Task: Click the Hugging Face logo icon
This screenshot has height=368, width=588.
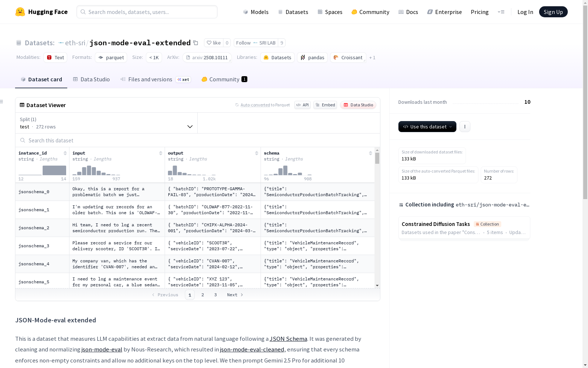Action: point(20,12)
